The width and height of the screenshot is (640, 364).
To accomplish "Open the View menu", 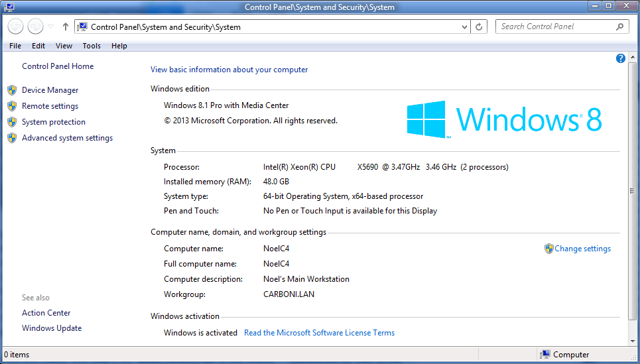I will (64, 46).
